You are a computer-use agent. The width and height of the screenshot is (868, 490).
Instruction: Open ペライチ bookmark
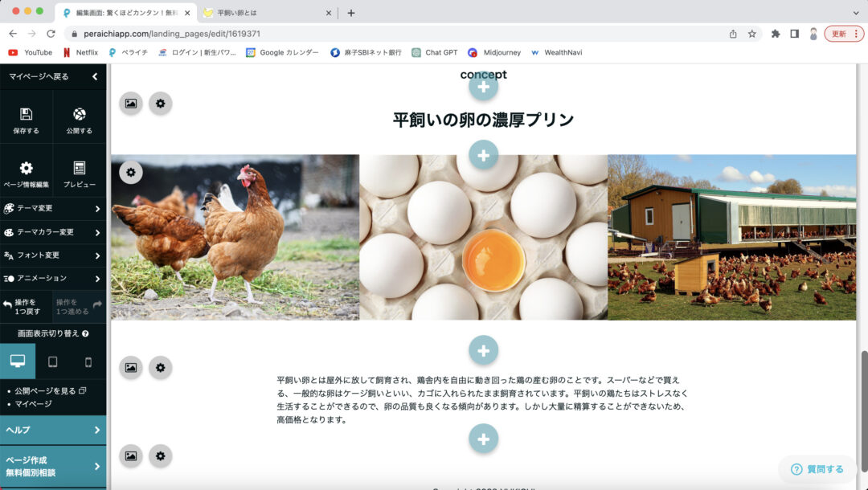(x=129, y=52)
